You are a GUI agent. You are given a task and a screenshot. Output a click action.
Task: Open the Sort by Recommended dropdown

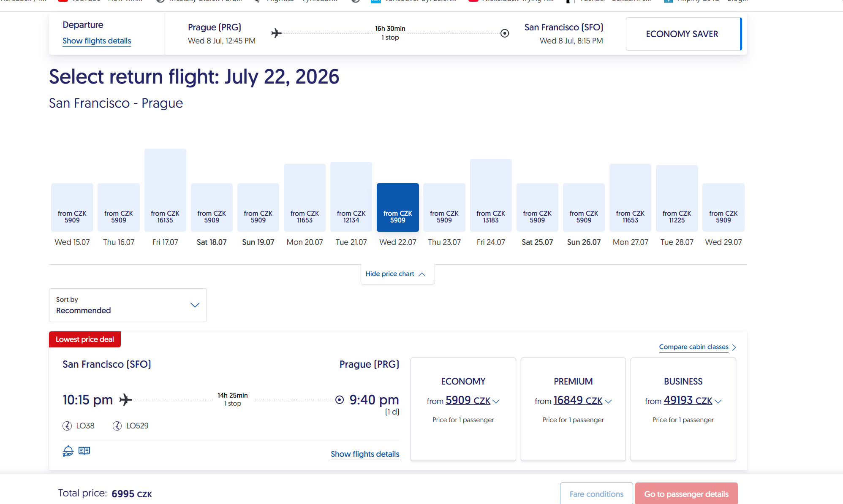pyautogui.click(x=128, y=305)
